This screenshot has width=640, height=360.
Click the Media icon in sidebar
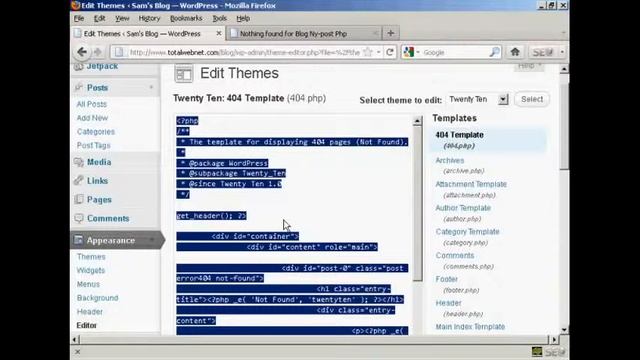click(x=79, y=162)
